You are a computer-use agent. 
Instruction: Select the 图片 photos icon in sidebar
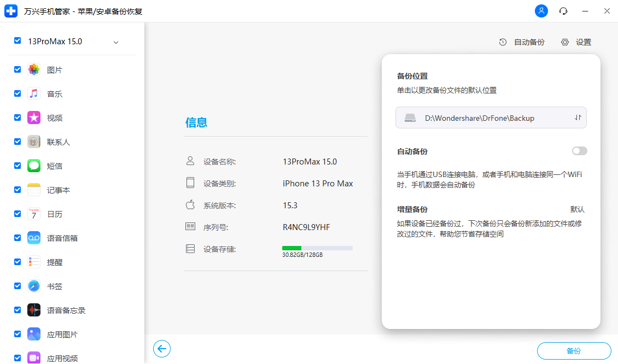coord(34,69)
